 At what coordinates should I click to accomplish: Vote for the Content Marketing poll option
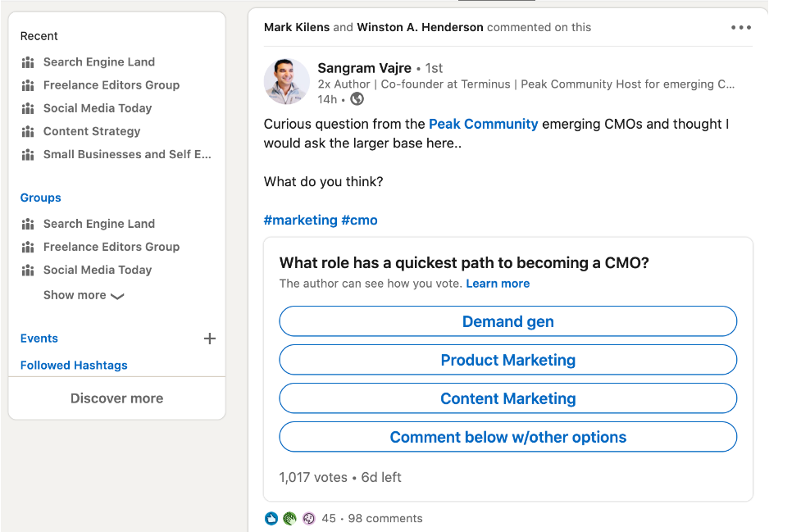click(x=507, y=398)
